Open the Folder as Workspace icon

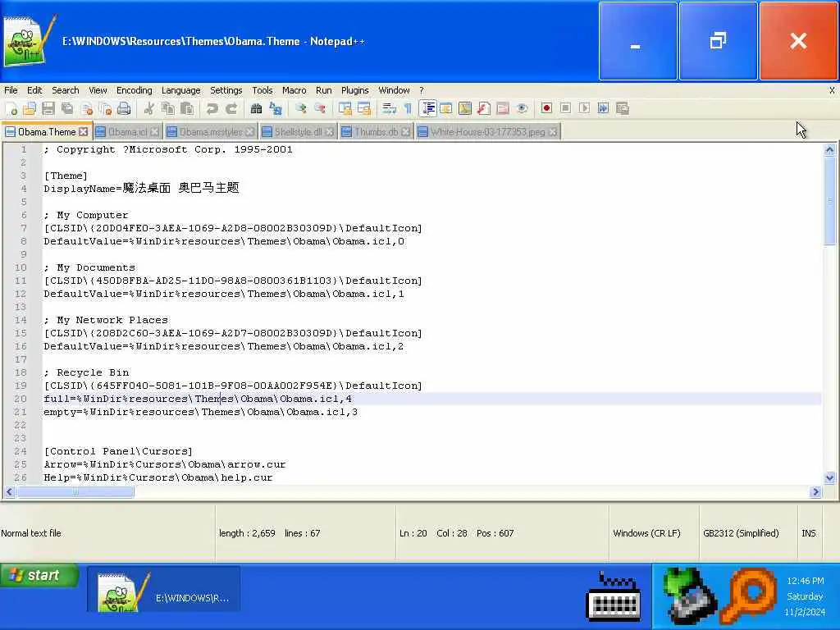[x=503, y=109]
